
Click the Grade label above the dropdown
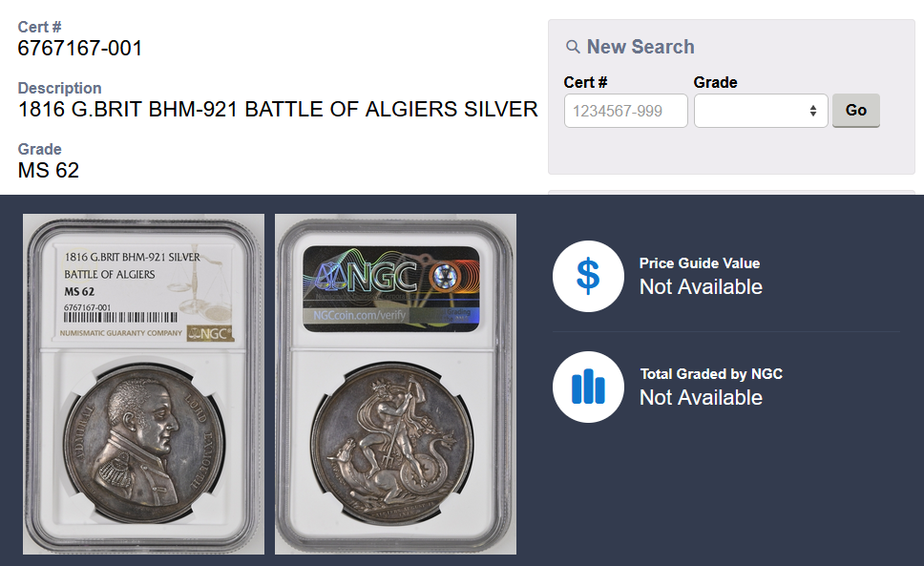[715, 82]
